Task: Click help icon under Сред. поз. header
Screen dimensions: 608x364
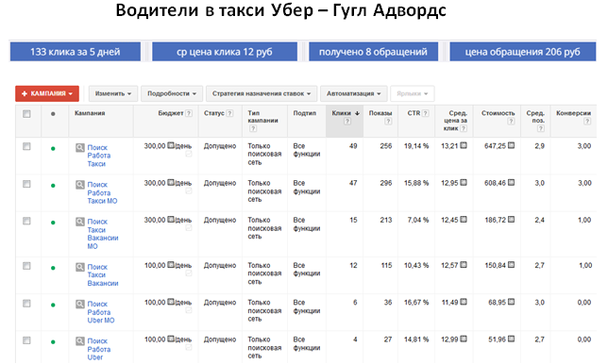Action: pos(541,128)
